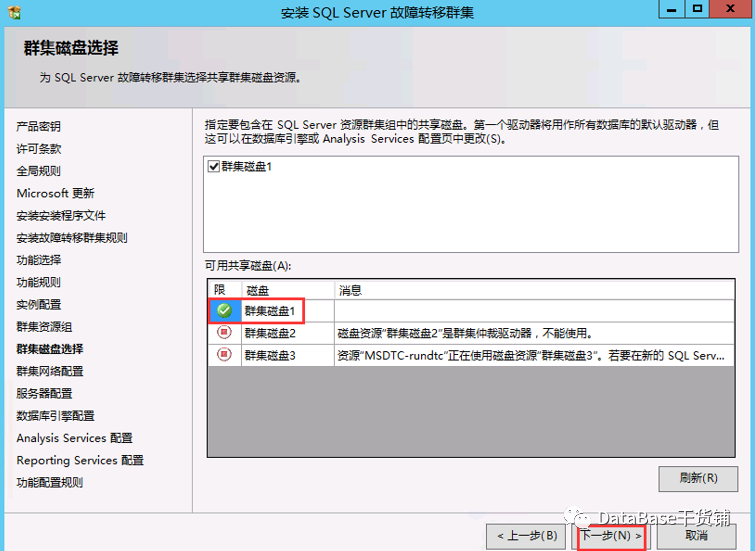The height and width of the screenshot is (551, 755).
Task: Select 群集网络配置 step
Action: 50,371
